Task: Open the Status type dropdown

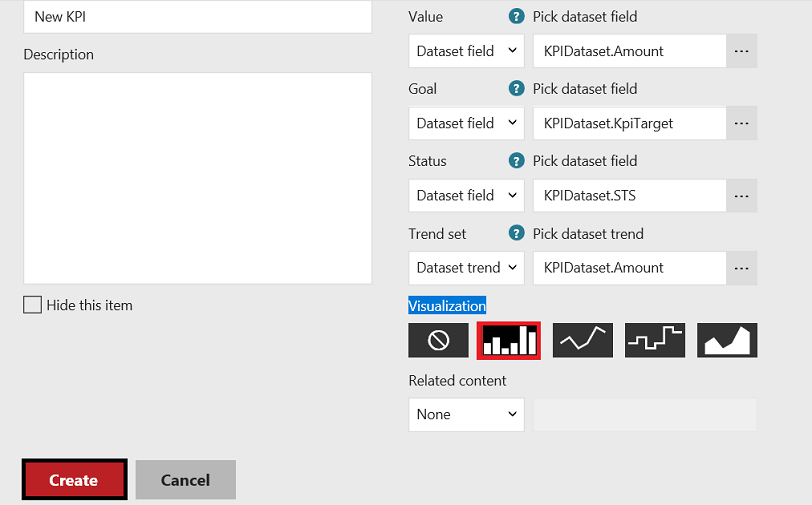Action: [x=467, y=195]
